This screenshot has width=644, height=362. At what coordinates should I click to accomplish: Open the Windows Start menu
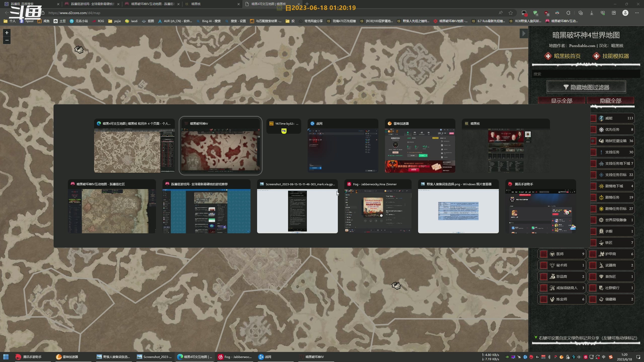click(x=6, y=357)
